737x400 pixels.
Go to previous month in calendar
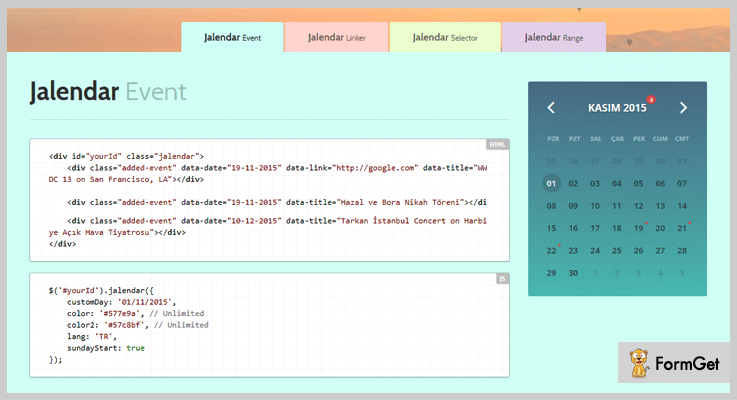tap(551, 108)
